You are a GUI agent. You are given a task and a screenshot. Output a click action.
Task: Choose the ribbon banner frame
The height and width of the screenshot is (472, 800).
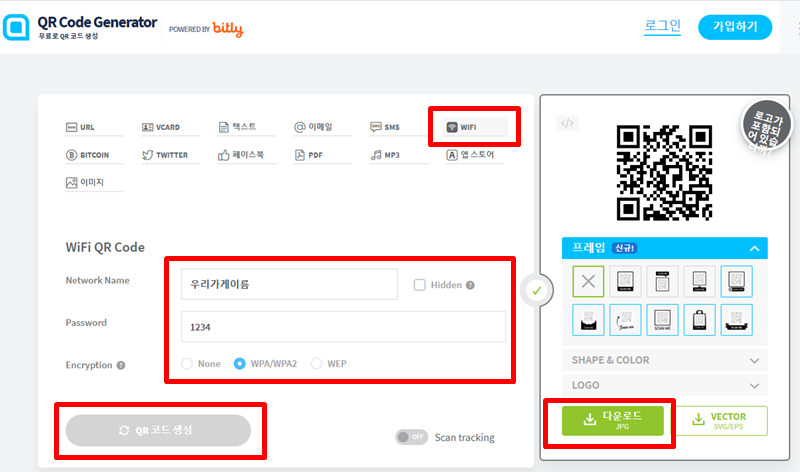pos(736,320)
